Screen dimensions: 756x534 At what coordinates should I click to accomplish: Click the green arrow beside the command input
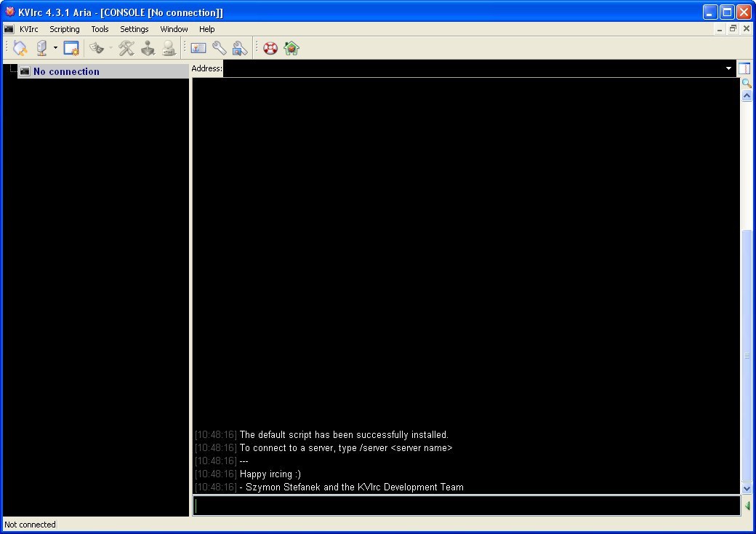[747, 506]
